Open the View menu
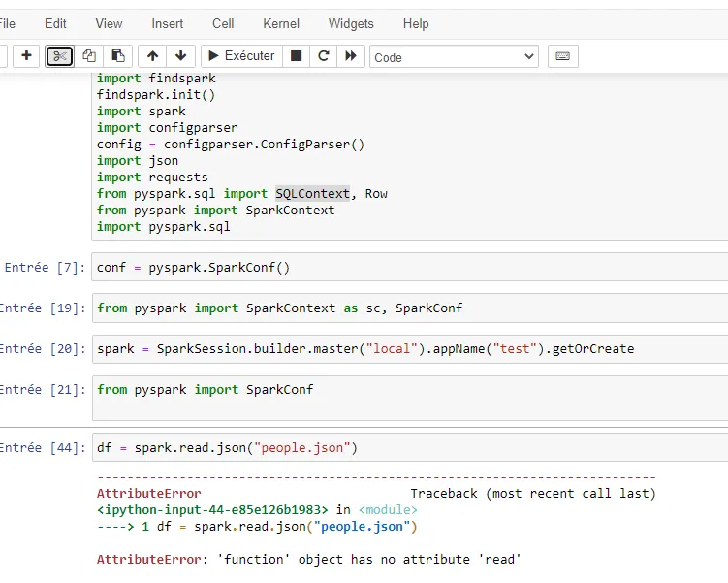Viewport: 728px width, 583px height. point(109,23)
